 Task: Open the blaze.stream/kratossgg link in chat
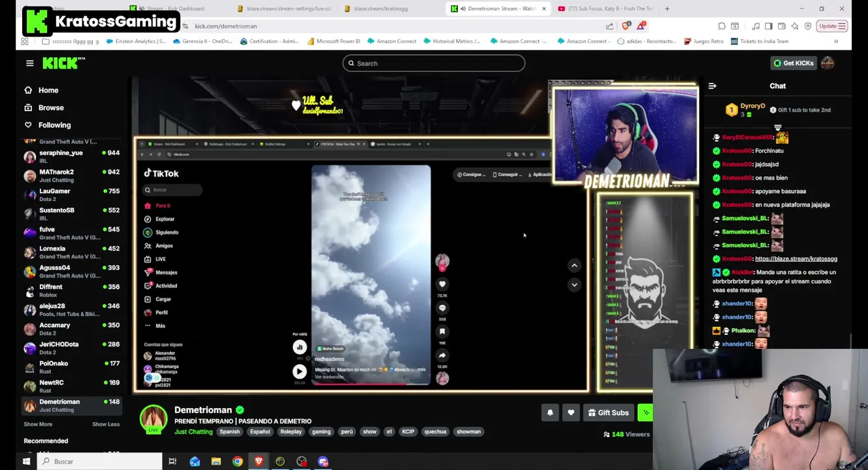[796, 258]
